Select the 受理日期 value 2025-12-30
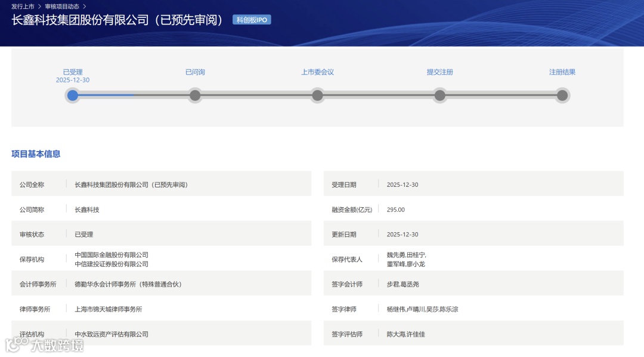Screen dimensions: 644x357 [402, 184]
